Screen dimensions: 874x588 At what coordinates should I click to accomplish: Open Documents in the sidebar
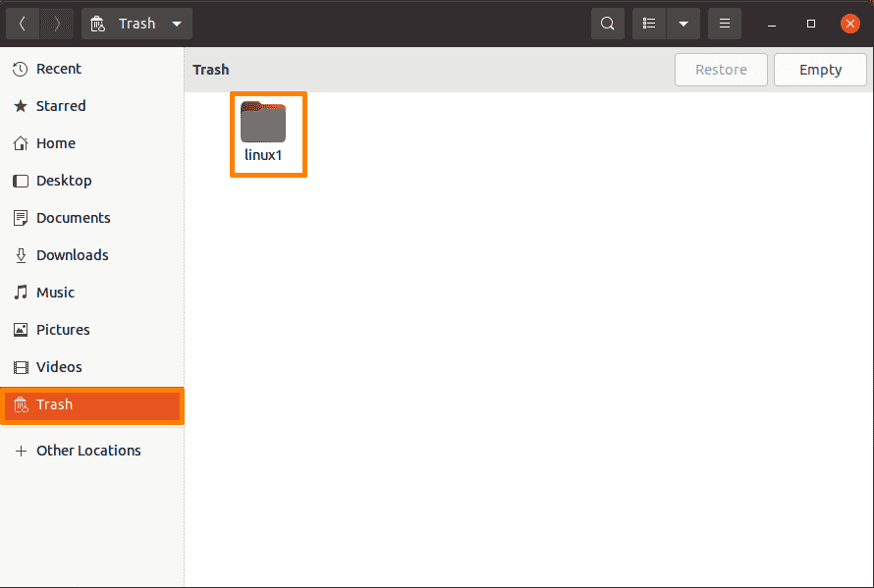(92, 218)
